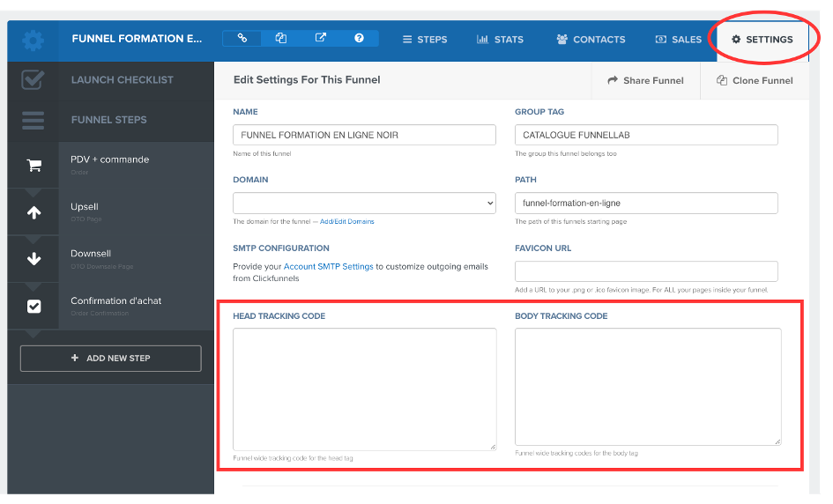Open funnel via external link icon
This screenshot has width=833, height=504.
click(320, 38)
